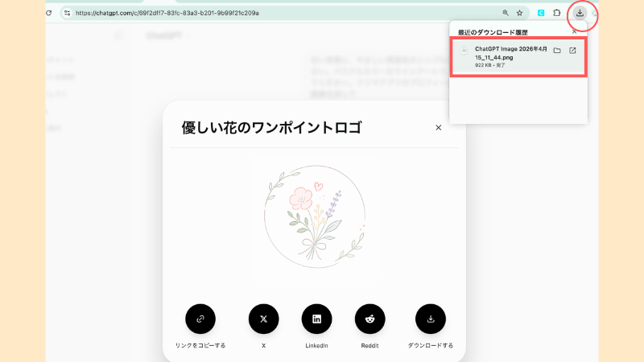Click the LinkedIn label text

[316, 346]
